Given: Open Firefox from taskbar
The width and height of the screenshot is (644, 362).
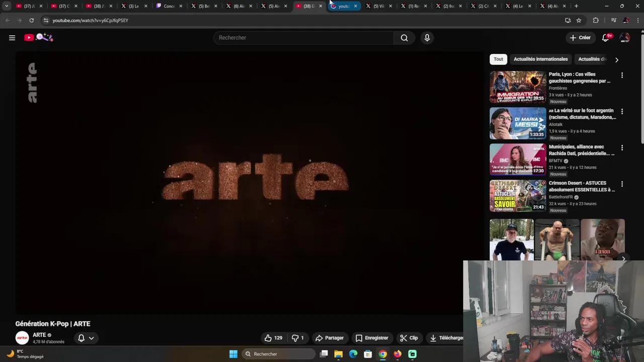Looking at the screenshot, I should 397,354.
